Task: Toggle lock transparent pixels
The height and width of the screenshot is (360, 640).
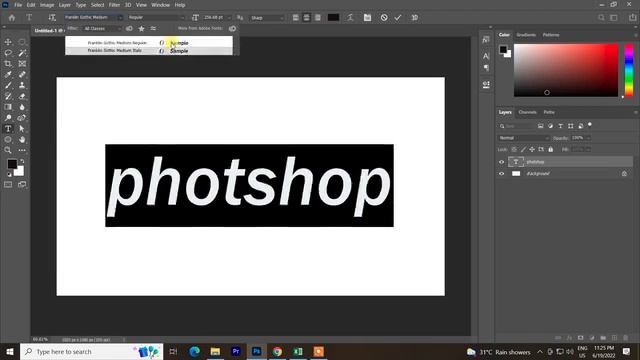Action: [x=514, y=149]
